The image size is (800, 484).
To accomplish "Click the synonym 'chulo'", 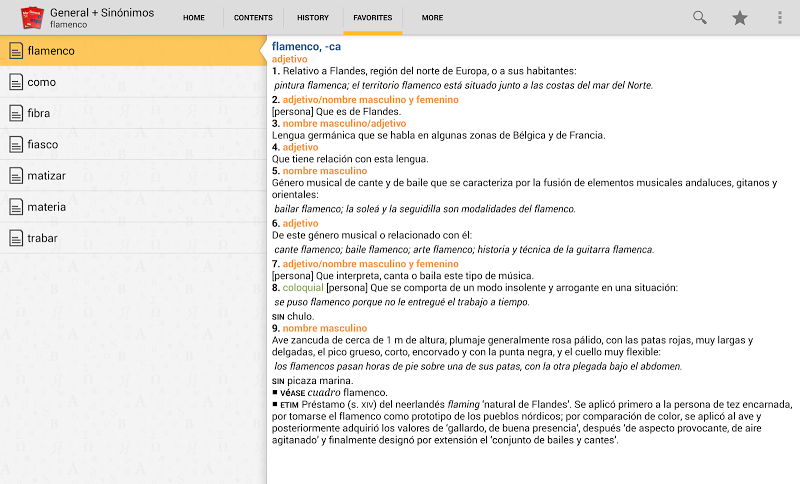I will click(300, 316).
